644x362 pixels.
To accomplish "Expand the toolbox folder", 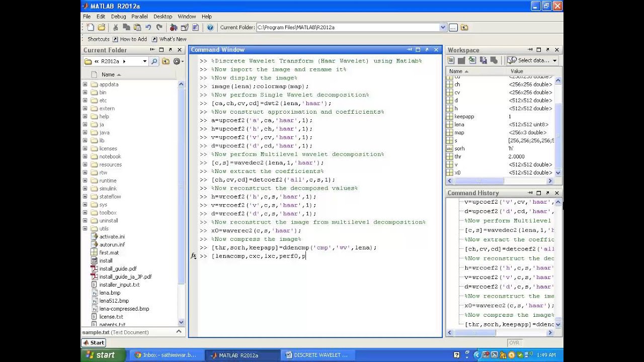I will tap(85, 213).
